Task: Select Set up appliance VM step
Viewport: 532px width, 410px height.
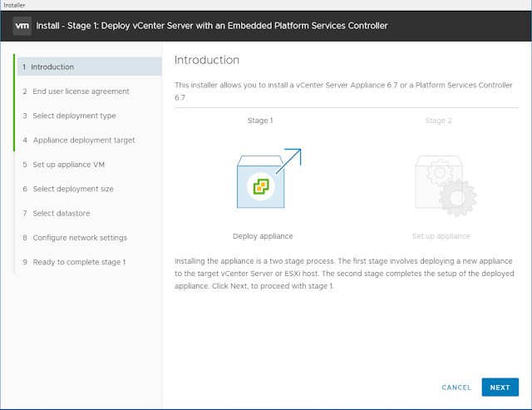Action: click(64, 165)
